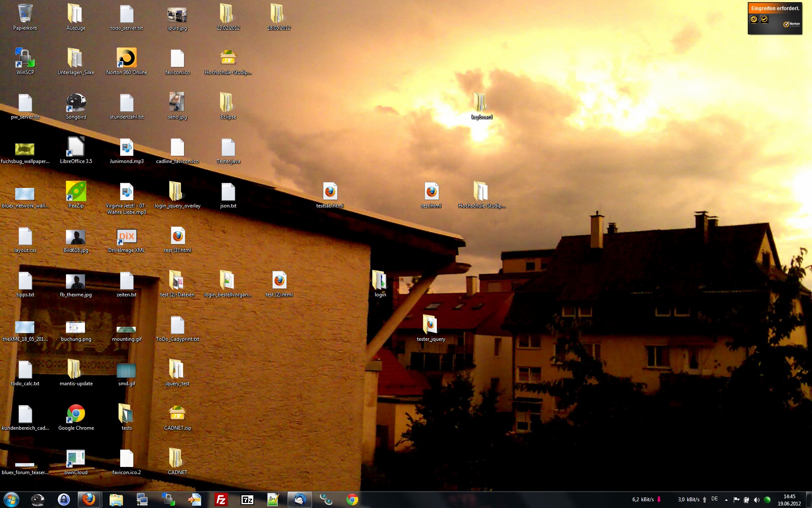
Task: Open the DE language selector
Action: [714, 499]
